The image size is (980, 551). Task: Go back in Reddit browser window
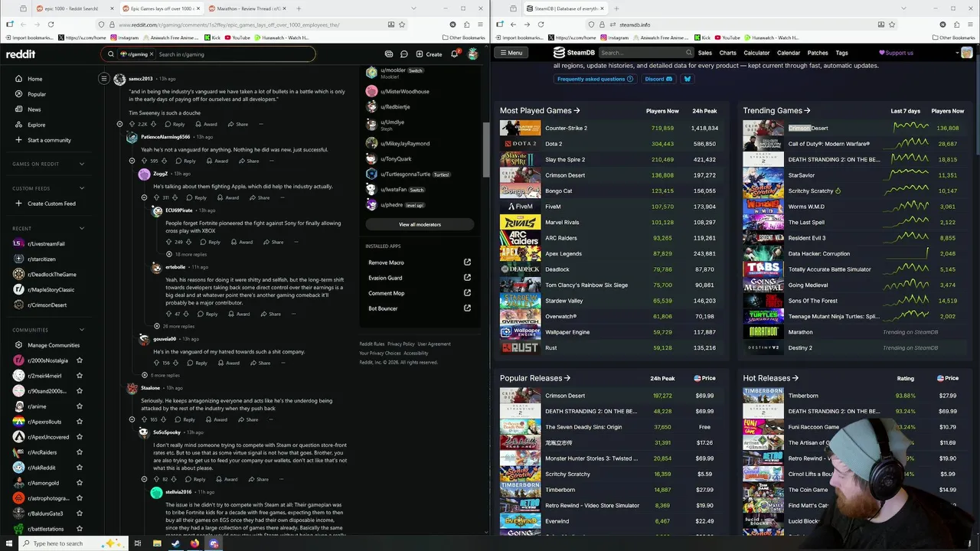pos(23,24)
